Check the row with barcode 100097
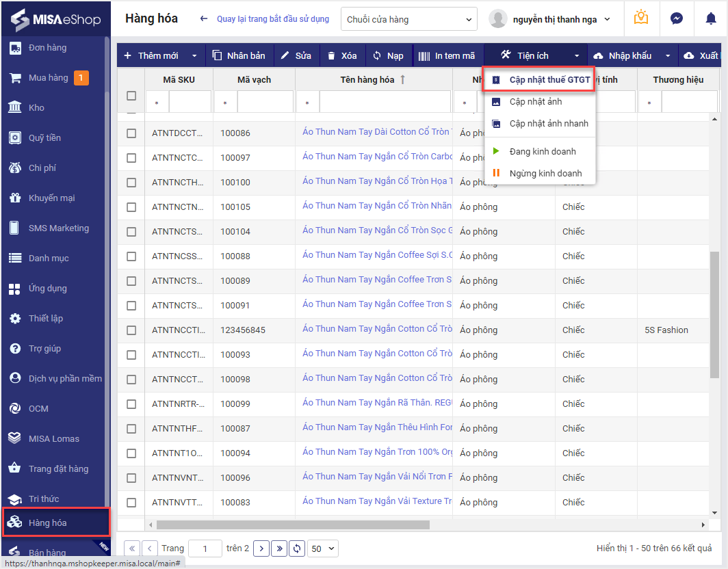The width and height of the screenshot is (728, 569). 131,158
